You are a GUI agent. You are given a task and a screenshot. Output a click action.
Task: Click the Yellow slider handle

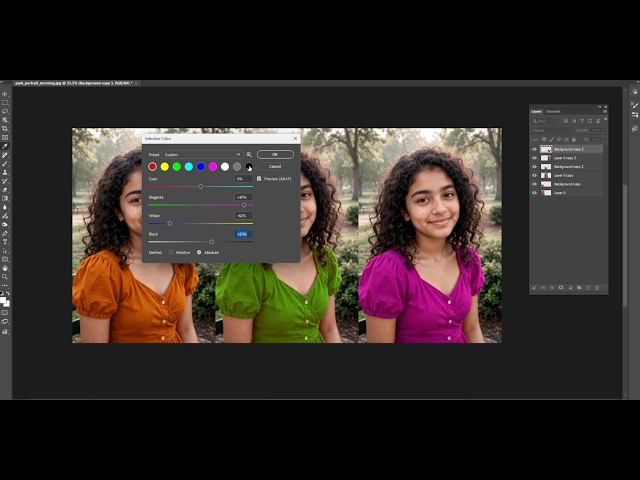pos(170,223)
